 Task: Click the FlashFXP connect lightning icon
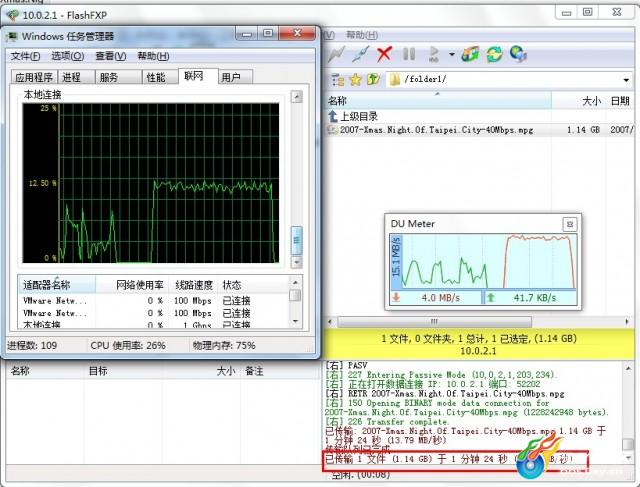(x=336, y=55)
